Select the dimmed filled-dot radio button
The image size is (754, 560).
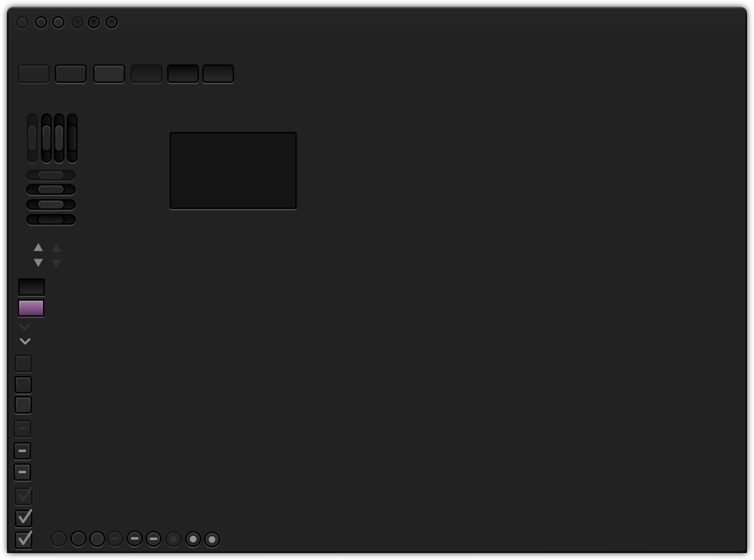[x=173, y=539]
